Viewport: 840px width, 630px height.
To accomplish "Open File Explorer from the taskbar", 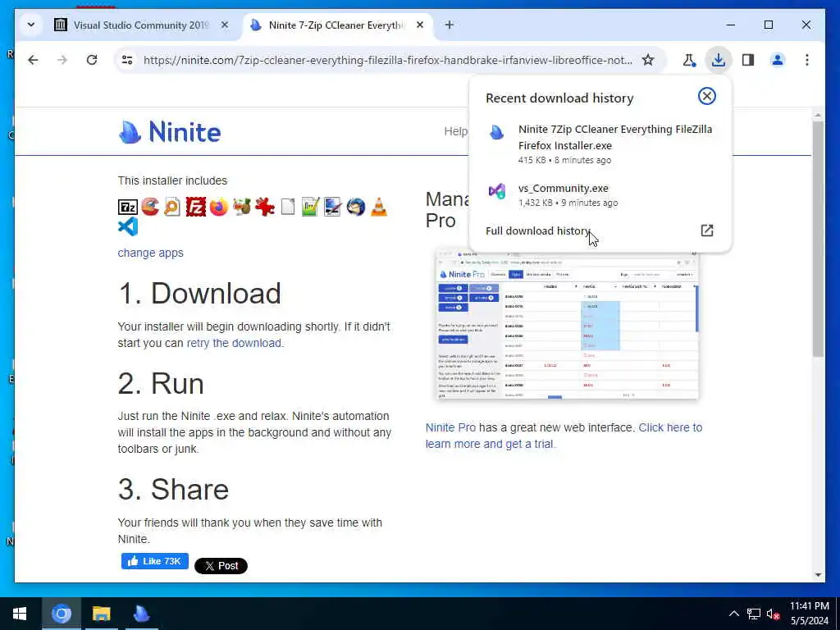I will (x=101, y=614).
